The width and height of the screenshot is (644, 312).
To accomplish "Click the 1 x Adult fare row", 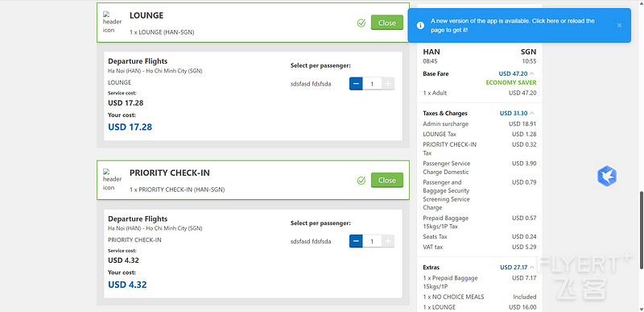I will tap(479, 93).
